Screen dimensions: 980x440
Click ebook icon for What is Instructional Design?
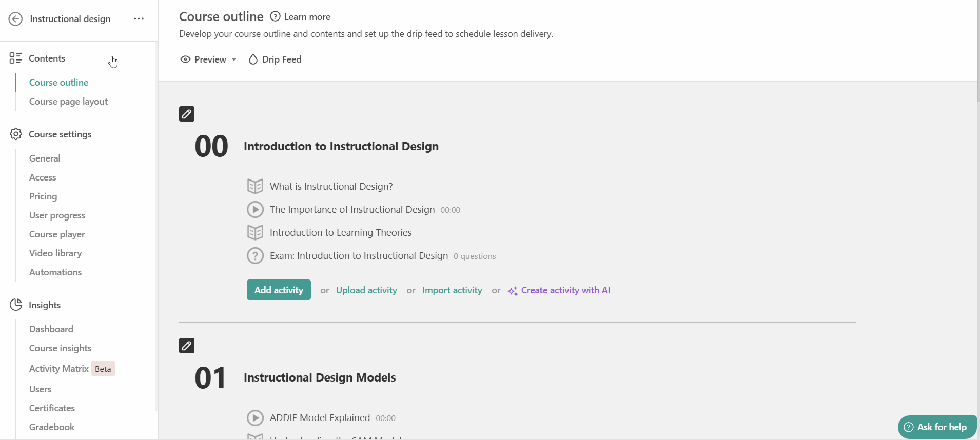click(x=255, y=186)
